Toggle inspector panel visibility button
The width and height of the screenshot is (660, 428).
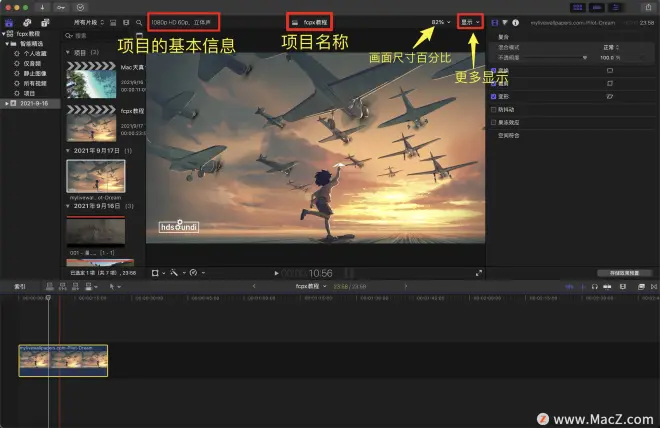coord(615,8)
